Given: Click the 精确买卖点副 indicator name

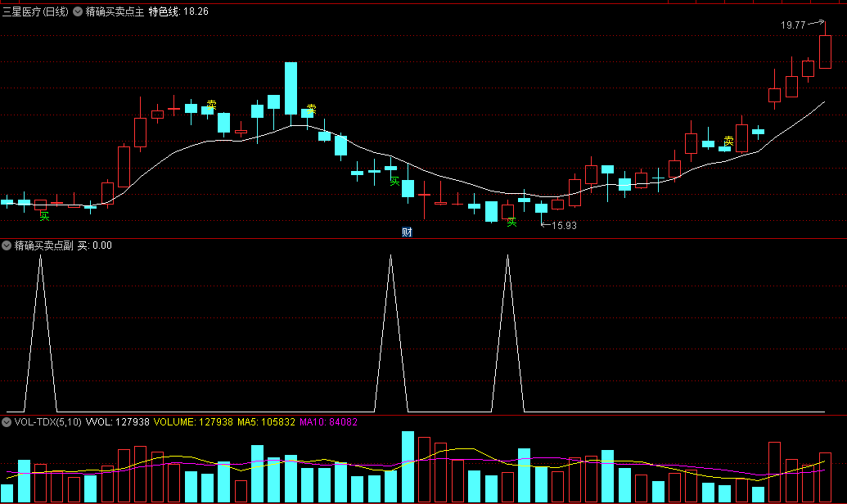Looking at the screenshot, I should point(43,245).
